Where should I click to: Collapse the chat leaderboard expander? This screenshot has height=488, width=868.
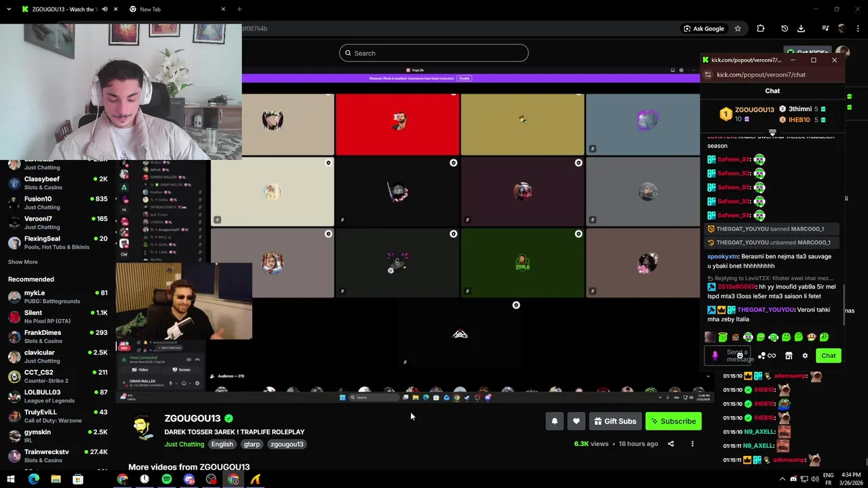(772, 133)
